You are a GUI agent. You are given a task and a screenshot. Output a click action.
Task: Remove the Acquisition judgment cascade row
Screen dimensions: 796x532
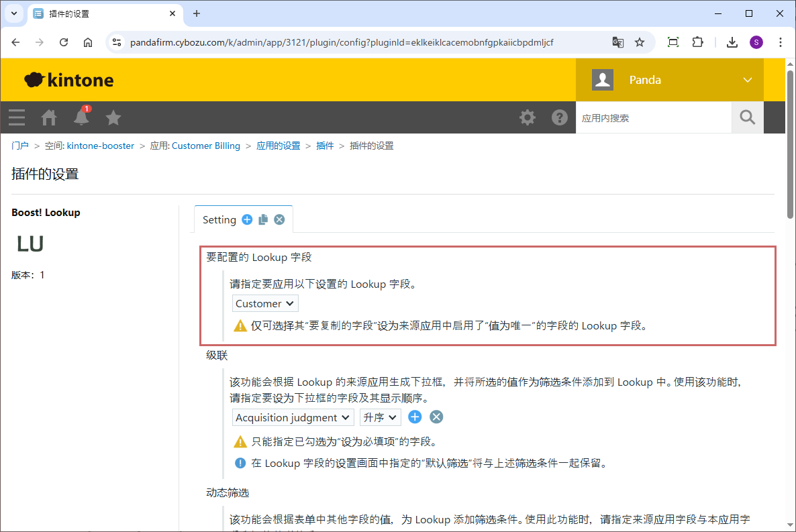click(x=436, y=417)
